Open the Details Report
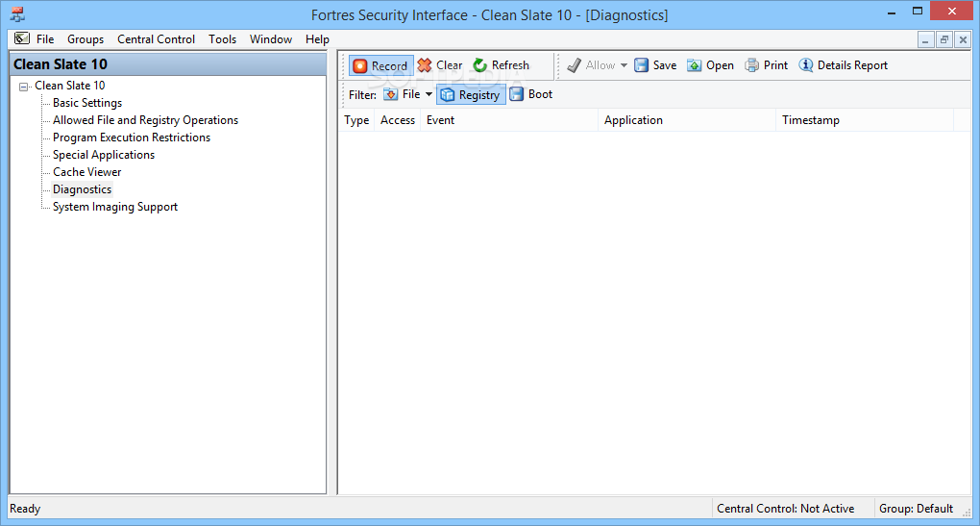The height and width of the screenshot is (526, 980). coord(844,65)
